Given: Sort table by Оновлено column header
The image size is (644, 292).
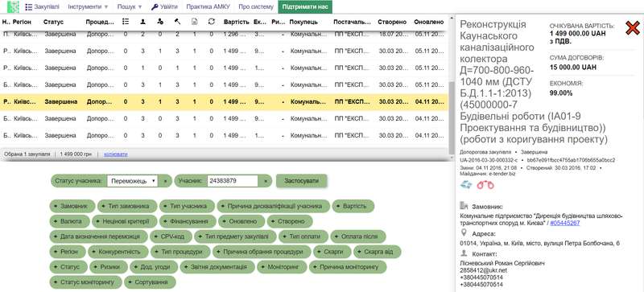Looking at the screenshot, I should pyautogui.click(x=429, y=22).
